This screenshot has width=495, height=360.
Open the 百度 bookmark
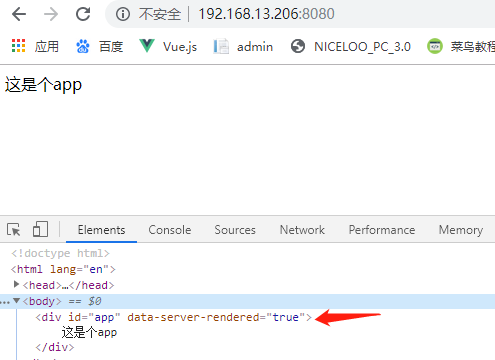point(100,46)
